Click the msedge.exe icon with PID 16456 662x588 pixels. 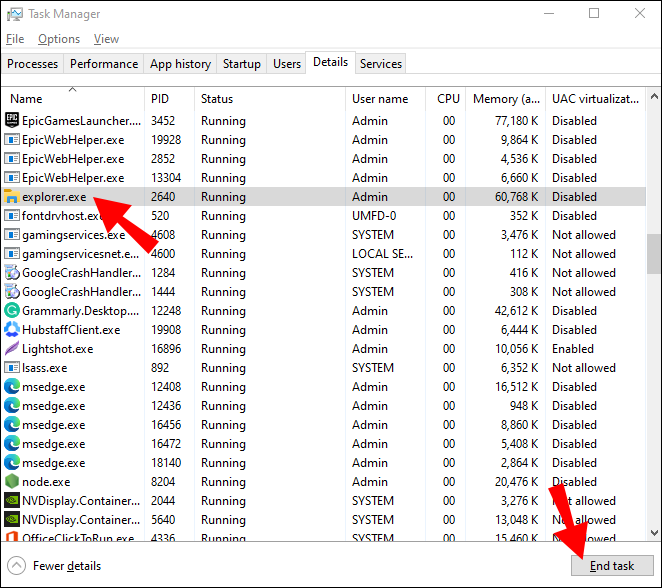(12, 424)
